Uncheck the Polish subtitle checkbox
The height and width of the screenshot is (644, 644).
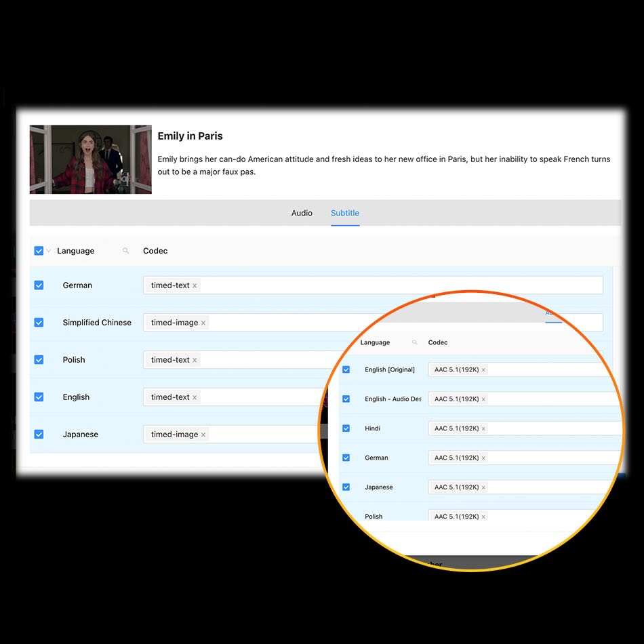tap(39, 360)
